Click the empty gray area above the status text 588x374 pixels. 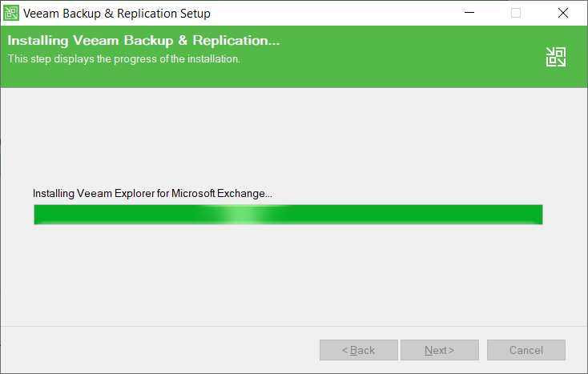[x=288, y=136]
